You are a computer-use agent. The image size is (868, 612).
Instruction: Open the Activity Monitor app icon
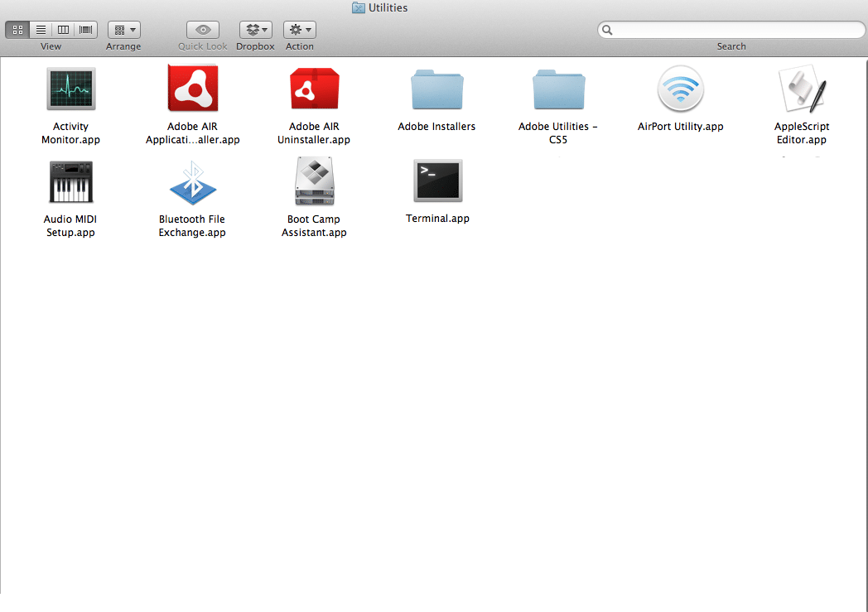point(71,89)
